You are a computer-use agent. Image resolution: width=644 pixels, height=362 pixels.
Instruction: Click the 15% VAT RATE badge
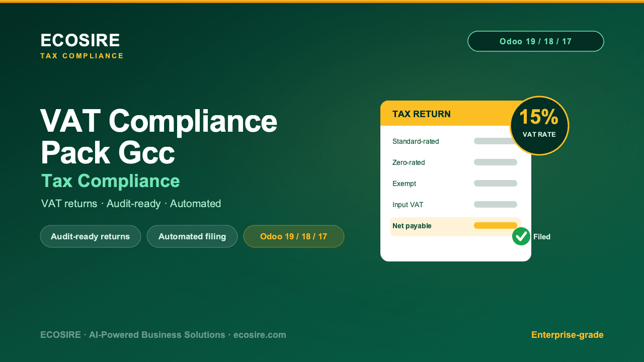[539, 126]
